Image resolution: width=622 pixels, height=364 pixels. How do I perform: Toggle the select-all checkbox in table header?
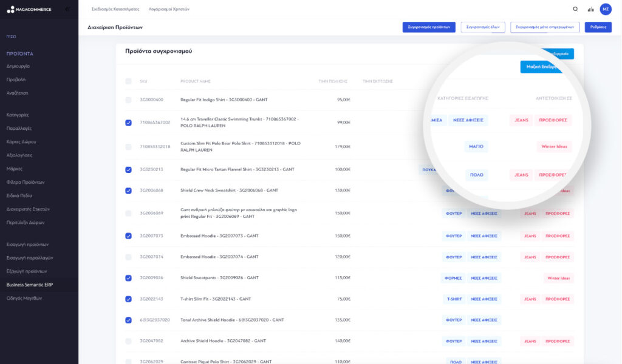coord(128,81)
